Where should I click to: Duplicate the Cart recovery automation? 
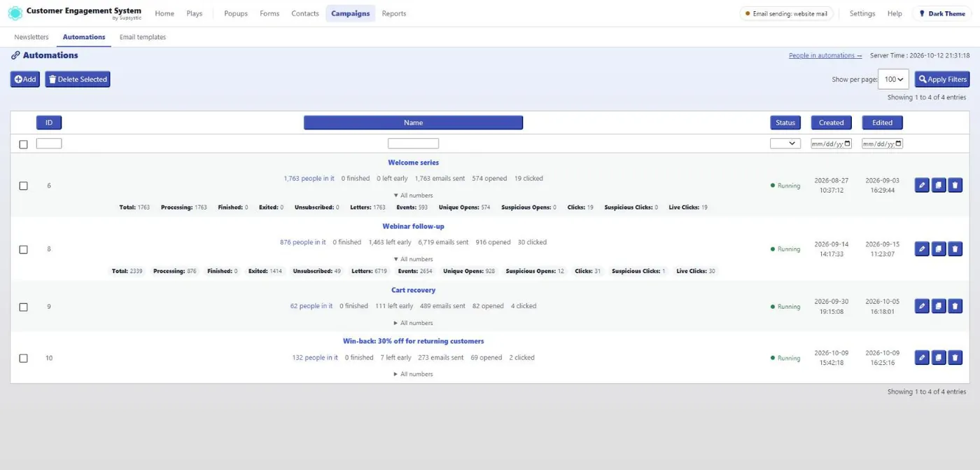[939, 306]
